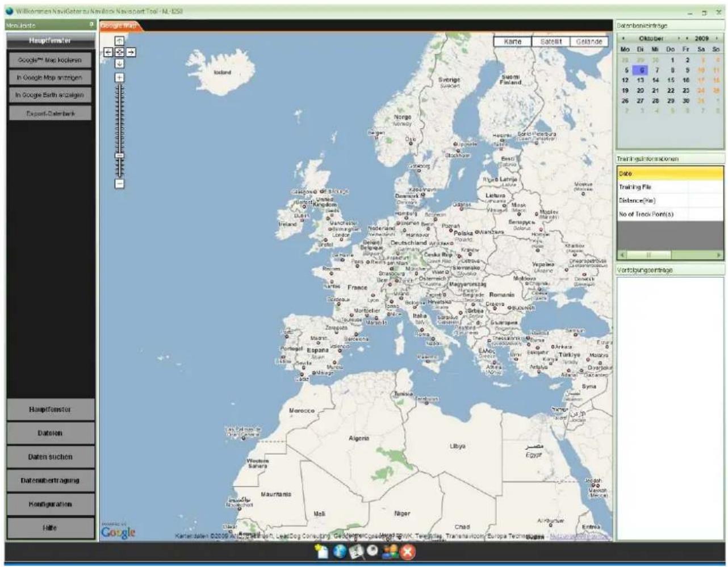Switch to the Gelände terrain view
The image size is (728, 567).
point(589,41)
